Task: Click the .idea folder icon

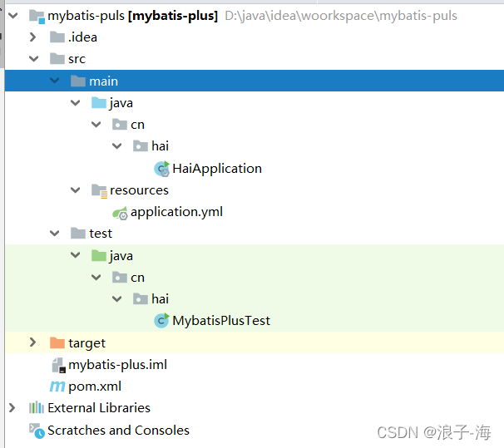Action: (57, 37)
